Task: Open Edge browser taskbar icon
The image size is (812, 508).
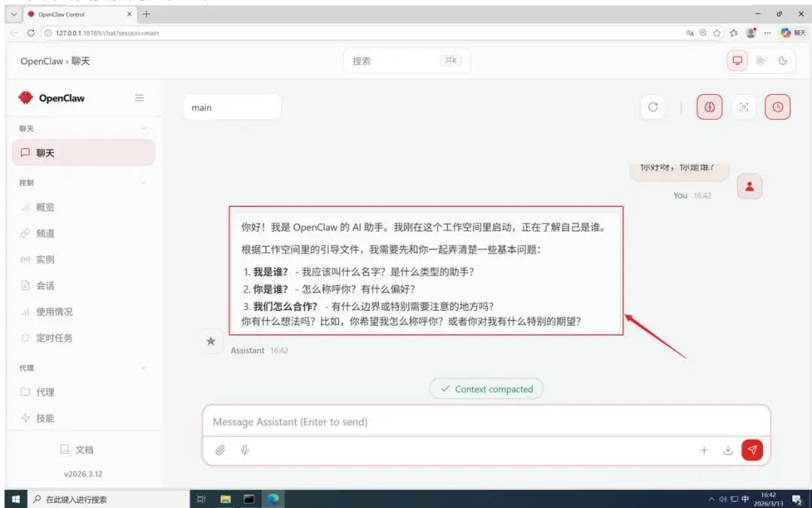Action: (x=273, y=499)
